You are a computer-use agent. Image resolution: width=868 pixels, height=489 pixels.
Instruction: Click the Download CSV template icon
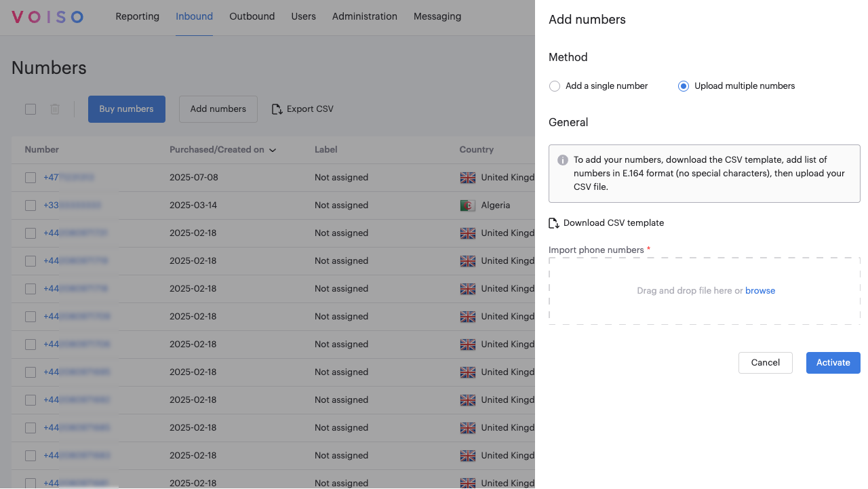click(554, 223)
